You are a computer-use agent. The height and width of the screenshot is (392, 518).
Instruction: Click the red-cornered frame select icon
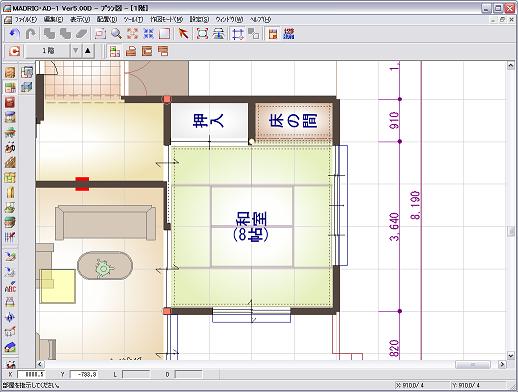pyautogui.click(x=202, y=34)
